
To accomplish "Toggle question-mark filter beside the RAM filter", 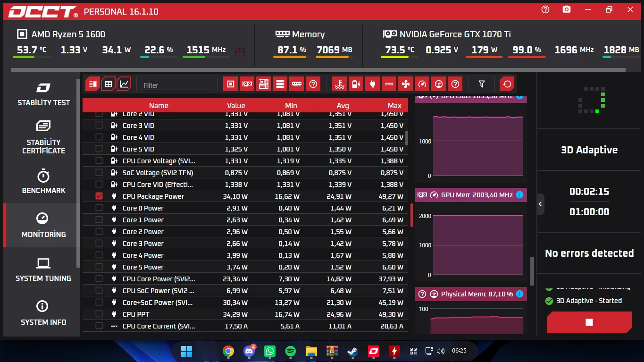I will click(x=313, y=84).
